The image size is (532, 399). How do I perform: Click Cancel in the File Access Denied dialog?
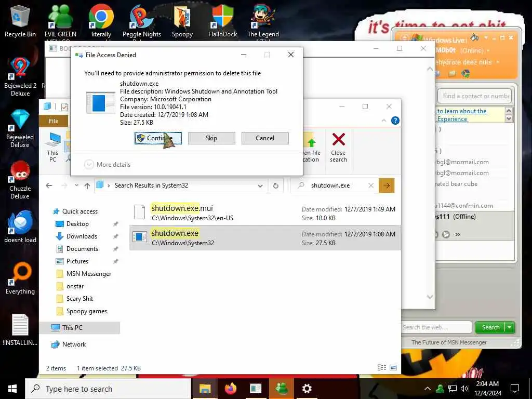coord(265,138)
